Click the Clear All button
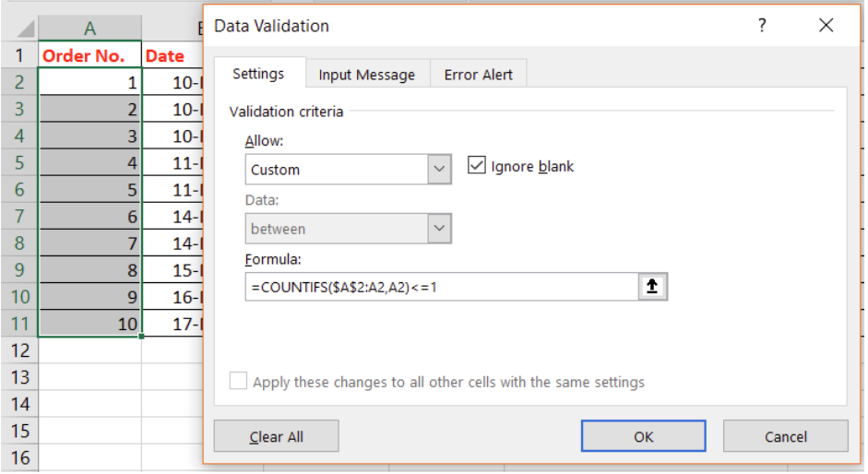868x474 pixels. point(276,437)
